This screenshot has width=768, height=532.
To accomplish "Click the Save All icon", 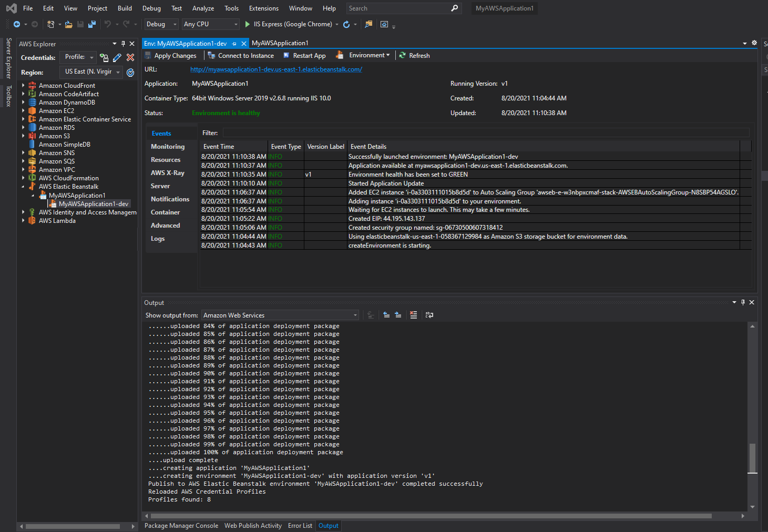I will 92,24.
